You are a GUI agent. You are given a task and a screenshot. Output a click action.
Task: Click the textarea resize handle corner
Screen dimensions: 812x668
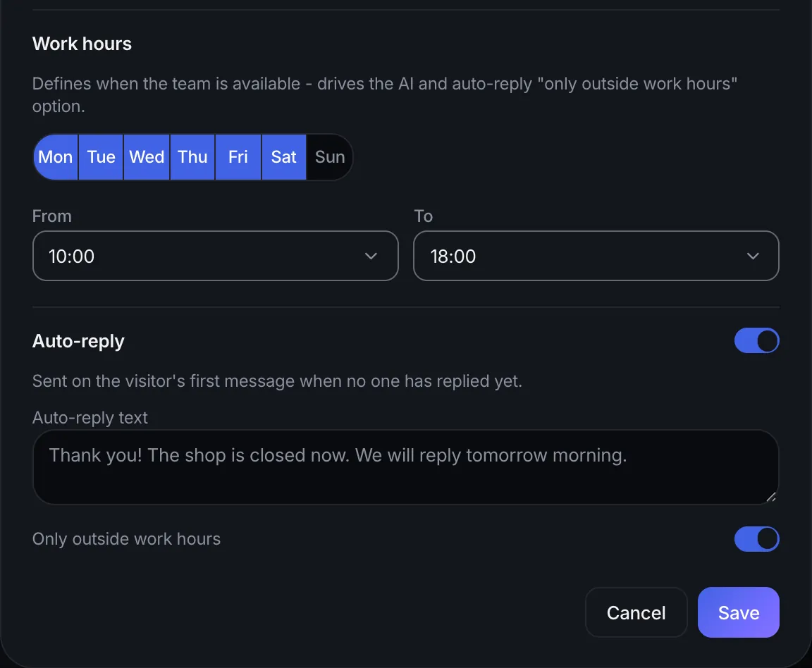(771, 497)
